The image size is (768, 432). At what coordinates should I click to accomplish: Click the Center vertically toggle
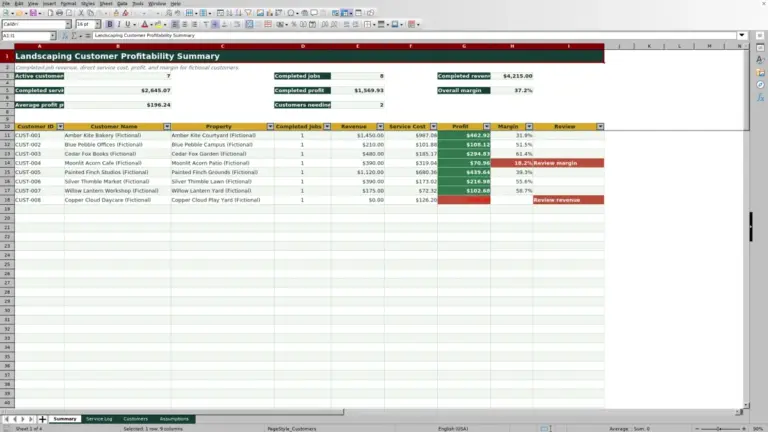tap(215, 24)
